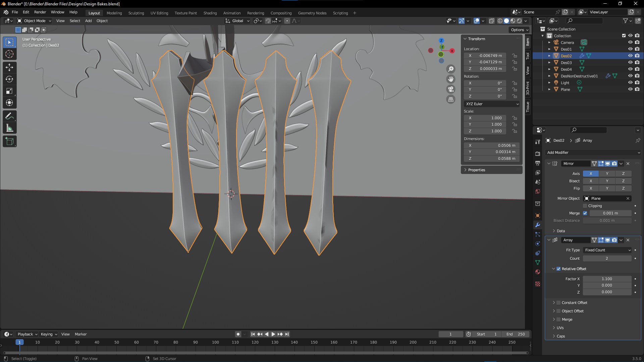Viewport: 644px width, 362px height.
Task: Activate the Move tool
Action: [x=9, y=67]
